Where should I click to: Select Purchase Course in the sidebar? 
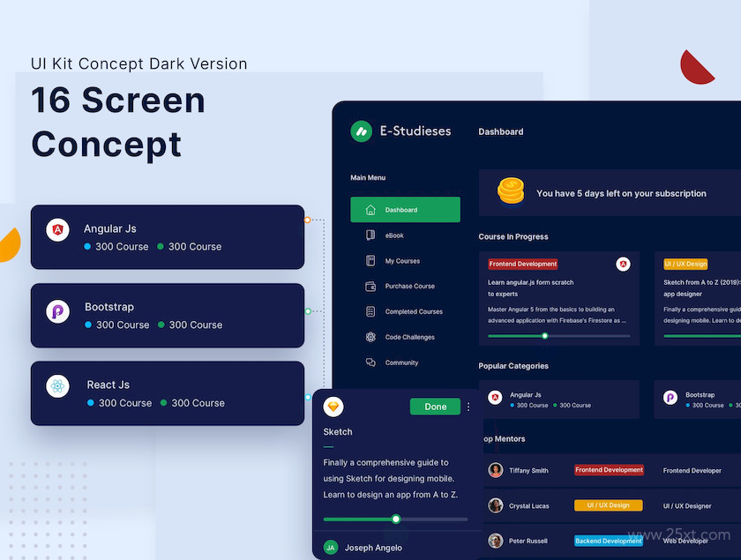click(405, 286)
